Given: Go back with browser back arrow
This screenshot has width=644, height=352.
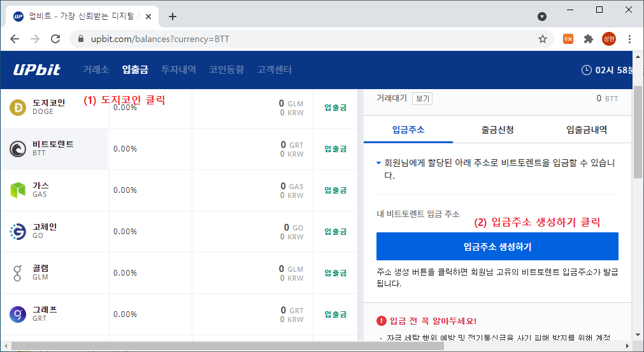Looking at the screenshot, I should pos(15,39).
